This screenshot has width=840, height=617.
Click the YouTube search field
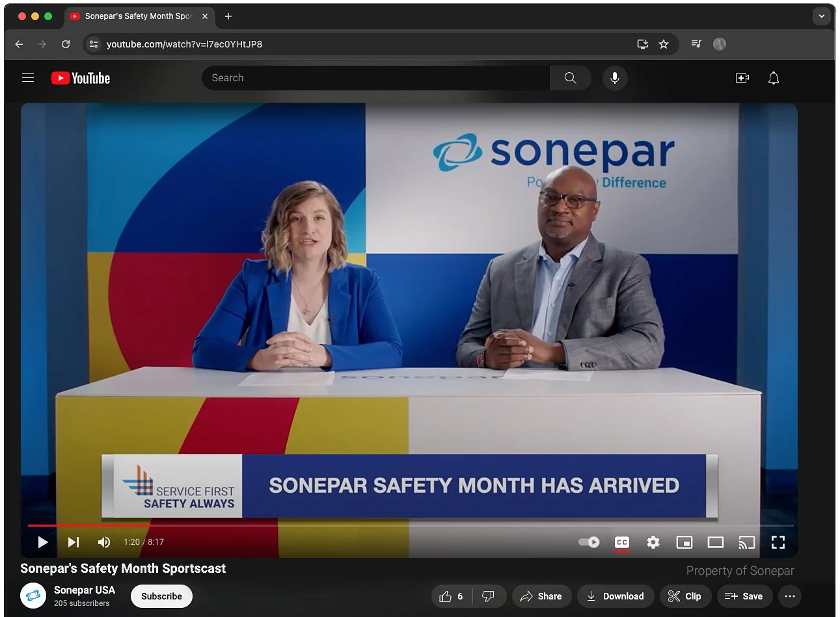pyautogui.click(x=376, y=78)
